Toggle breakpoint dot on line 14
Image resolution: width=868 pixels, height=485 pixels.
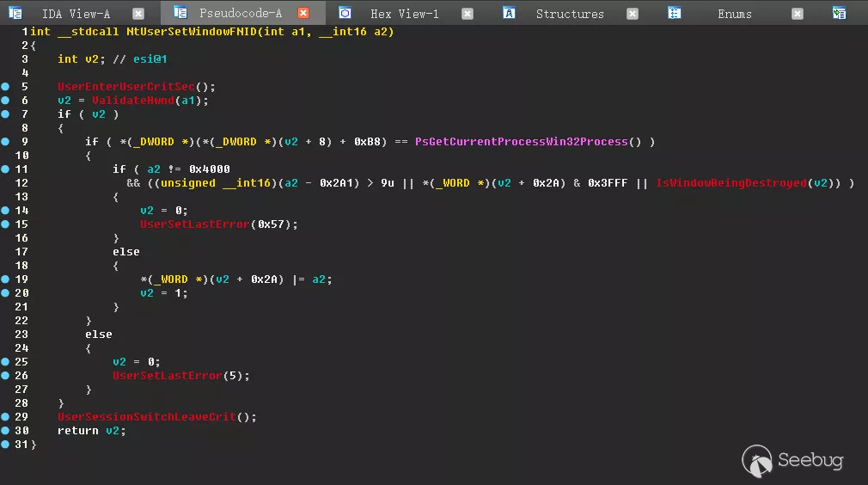pyautogui.click(x=5, y=211)
